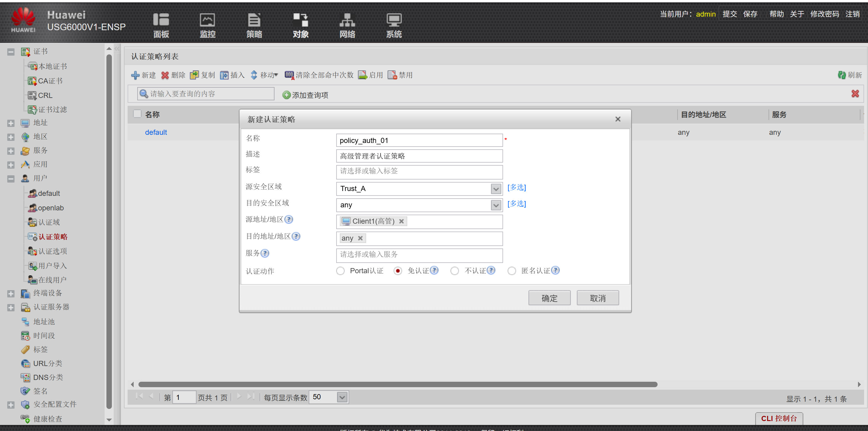This screenshot has width=868, height=431.
Task: Click green add query item (添加查询项) icon
Action: [x=286, y=95]
